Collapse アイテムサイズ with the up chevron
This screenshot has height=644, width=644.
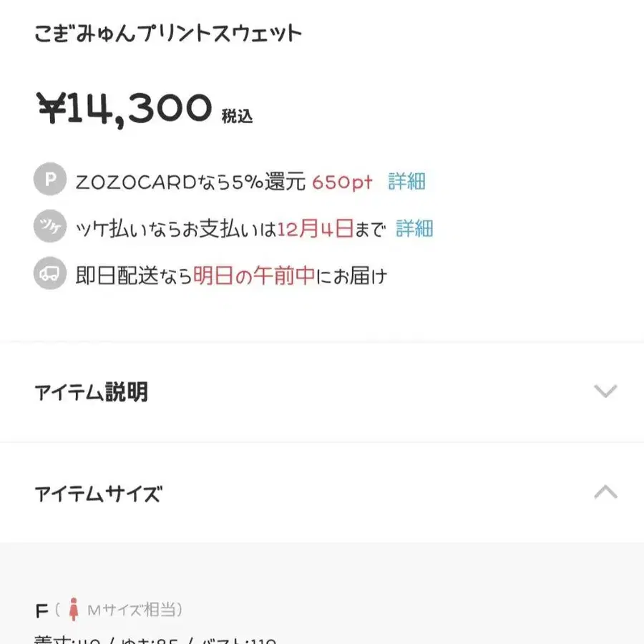[x=605, y=492]
